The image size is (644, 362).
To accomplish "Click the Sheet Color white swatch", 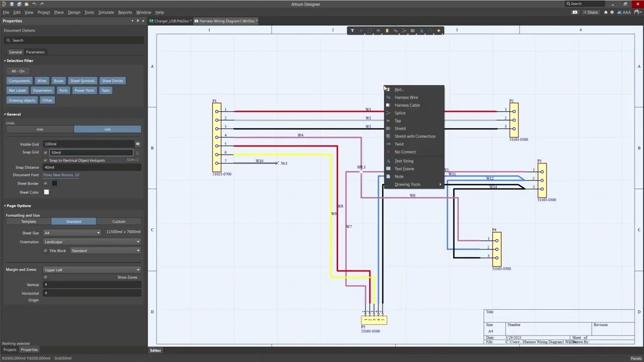I will point(46,192).
